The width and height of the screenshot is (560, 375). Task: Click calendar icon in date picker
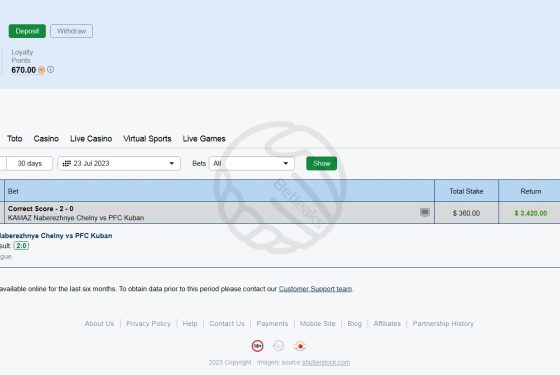pyautogui.click(x=67, y=164)
